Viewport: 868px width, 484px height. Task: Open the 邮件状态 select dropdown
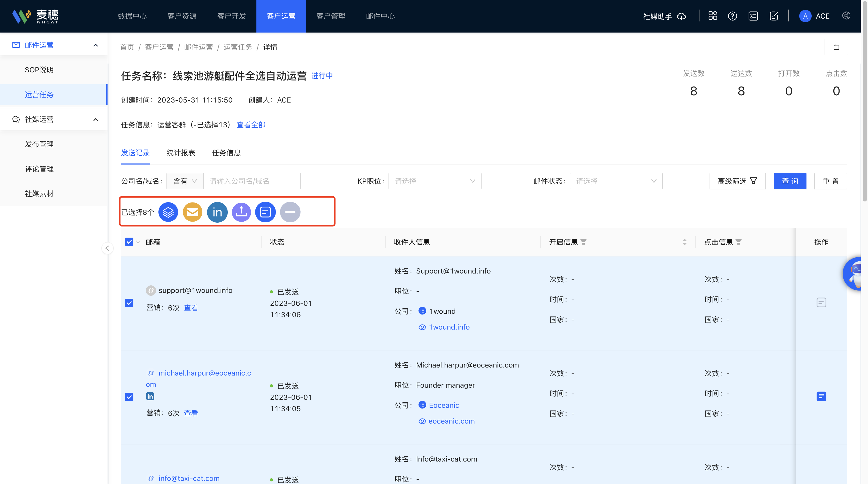[616, 181]
